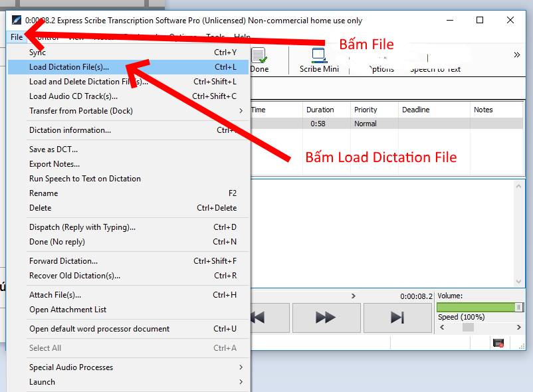Open Scribe Mini mode icon

tap(319, 55)
